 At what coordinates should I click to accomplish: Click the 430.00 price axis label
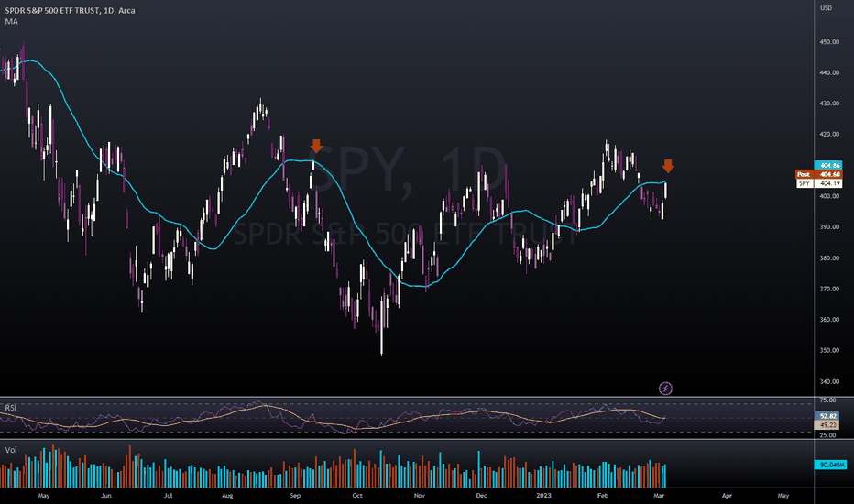coord(829,104)
